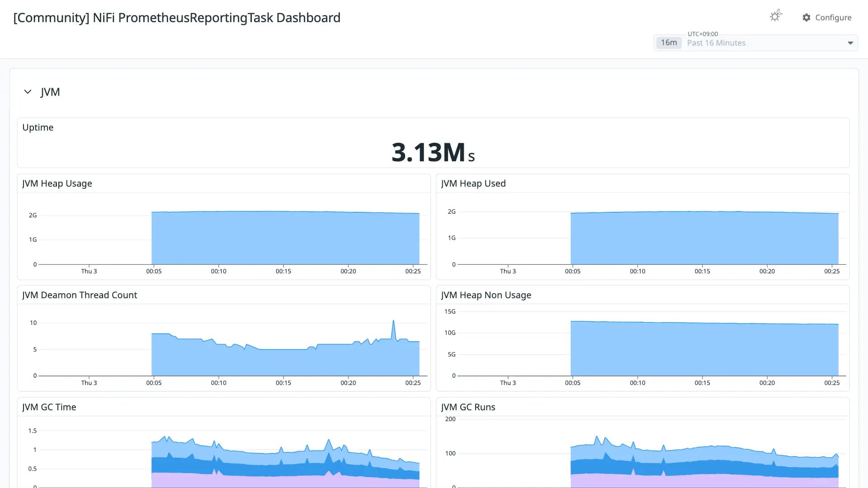Image resolution: width=868 pixels, height=488 pixels.
Task: Click the purple series in JVM GC Runs
Action: click(x=704, y=482)
